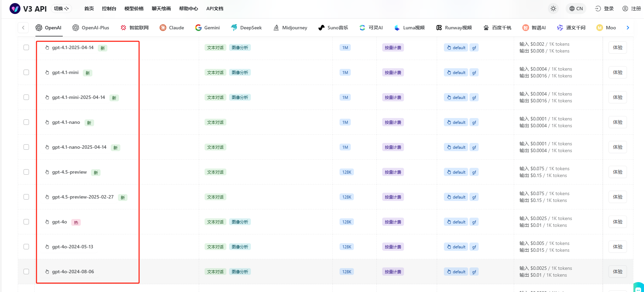Viewport: 644px width, 292px height.
Task: Check the gpt-4.1-mini row checkbox
Action: tap(26, 72)
